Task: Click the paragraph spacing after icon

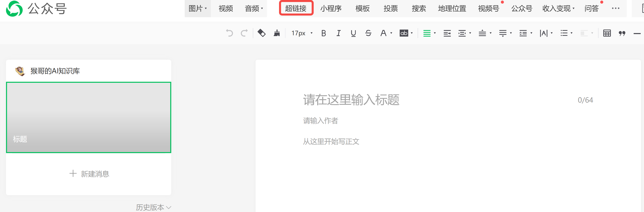Action: [503, 33]
